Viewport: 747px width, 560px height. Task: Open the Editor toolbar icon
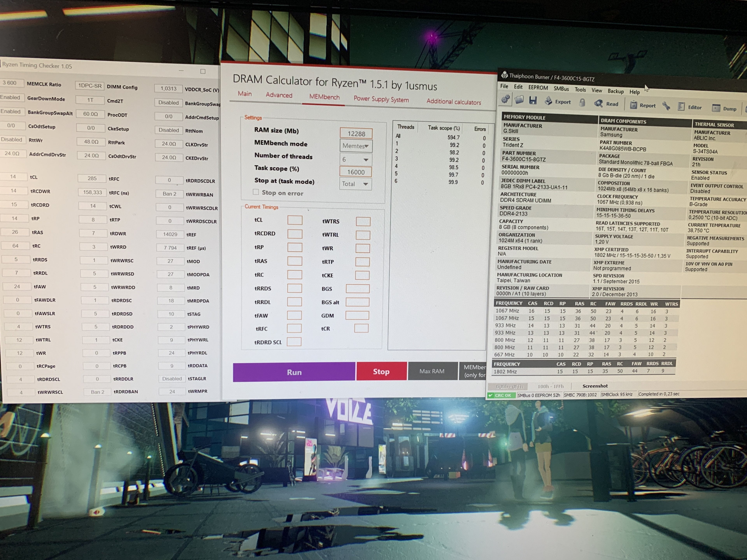pyautogui.click(x=681, y=107)
